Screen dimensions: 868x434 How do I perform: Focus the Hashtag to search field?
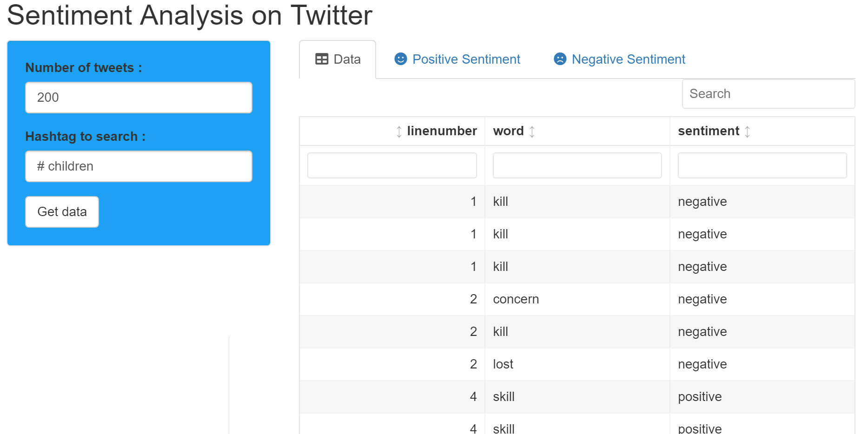click(139, 166)
